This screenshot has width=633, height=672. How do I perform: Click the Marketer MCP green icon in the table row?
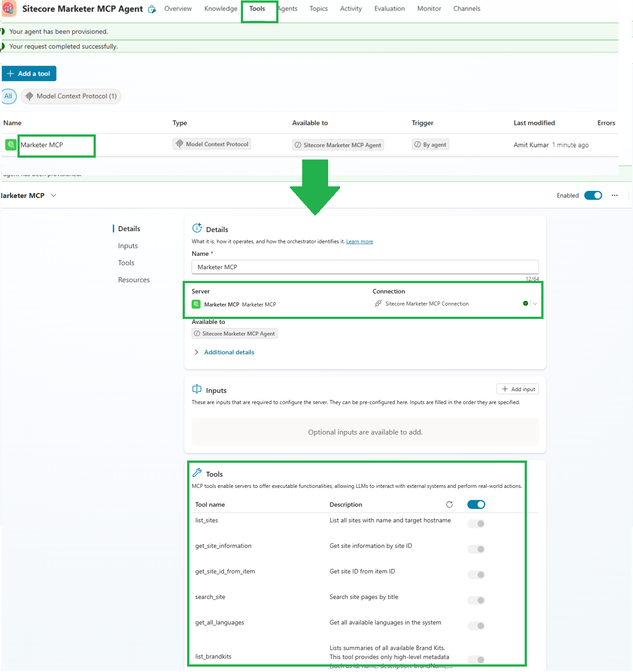coord(11,145)
